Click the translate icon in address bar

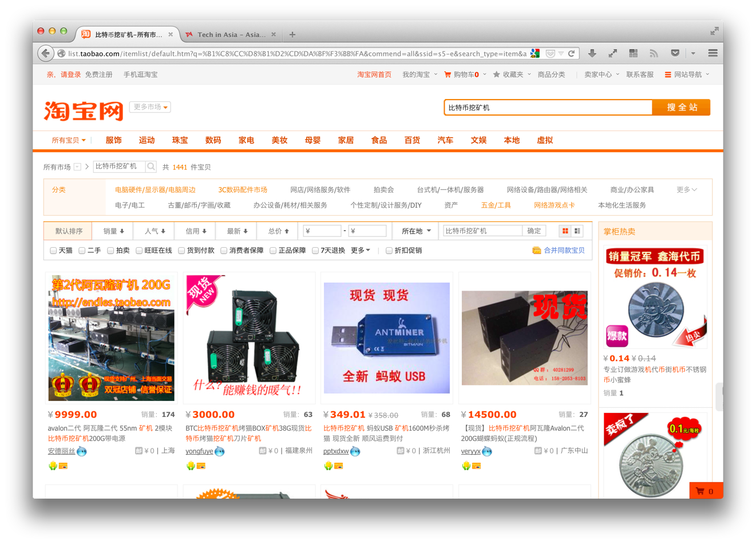(535, 53)
